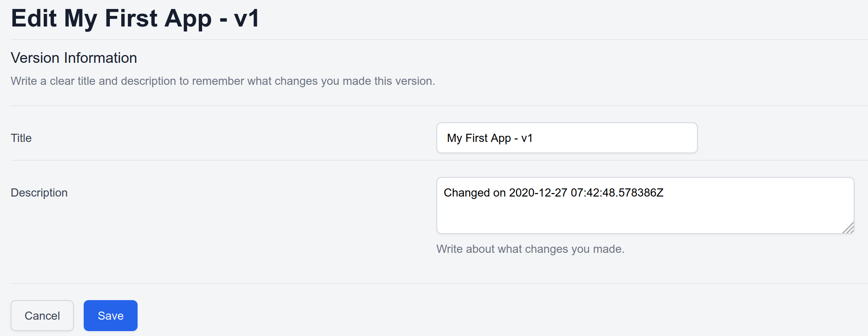868x336 pixels.
Task: Click the 'Title' field label
Action: click(x=21, y=138)
